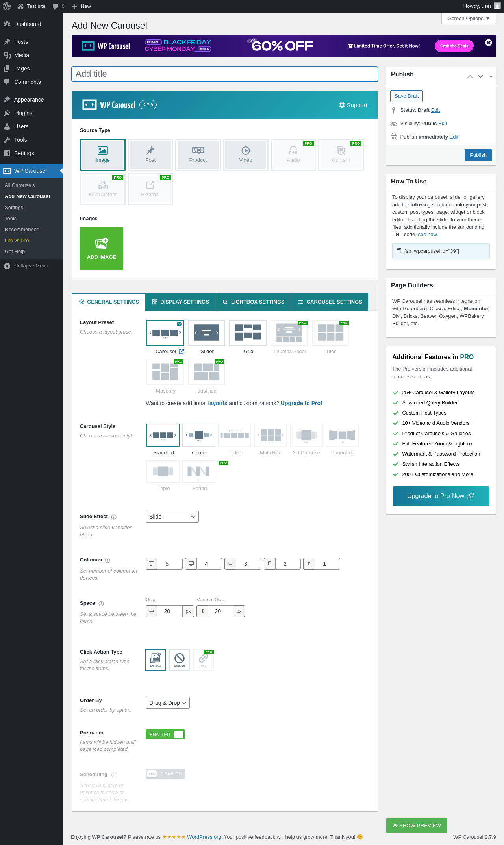
Task: Select the Standard carousel style
Action: point(163,435)
